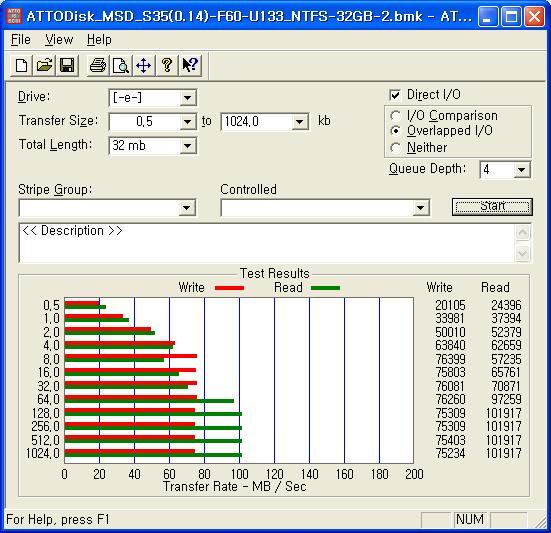Open Print Preview magnifier icon
551x533 pixels.
click(x=121, y=65)
